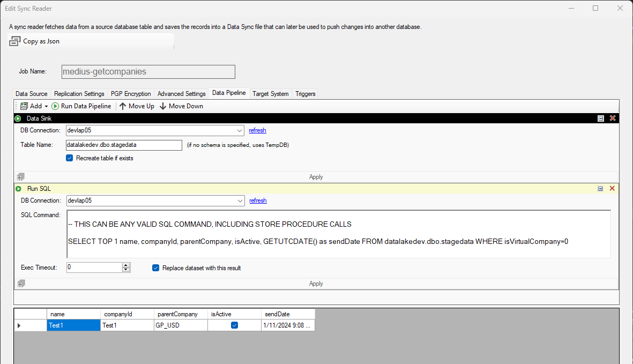The width and height of the screenshot is (633, 364).
Task: Open the Triggers tab
Action: 306,94
